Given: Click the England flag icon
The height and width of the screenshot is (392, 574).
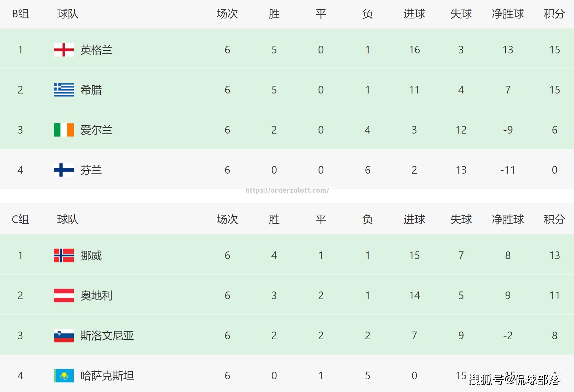Looking at the screenshot, I should pos(63,50).
